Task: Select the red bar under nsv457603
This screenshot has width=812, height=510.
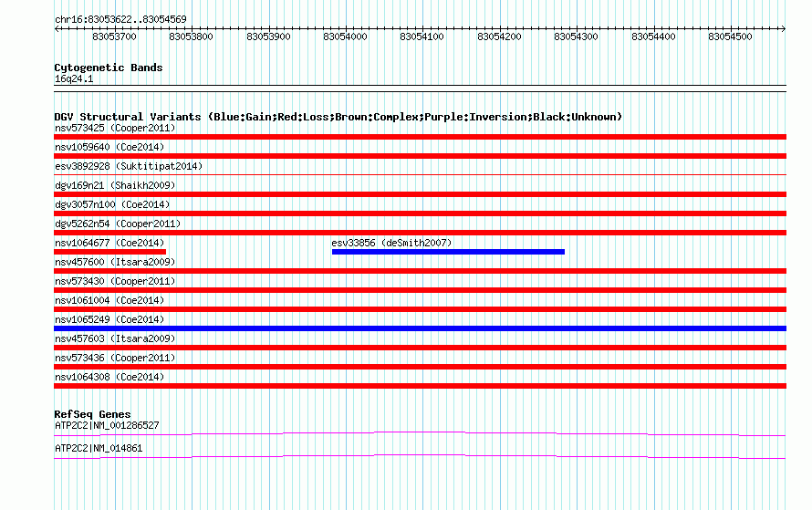Action: coord(420,348)
